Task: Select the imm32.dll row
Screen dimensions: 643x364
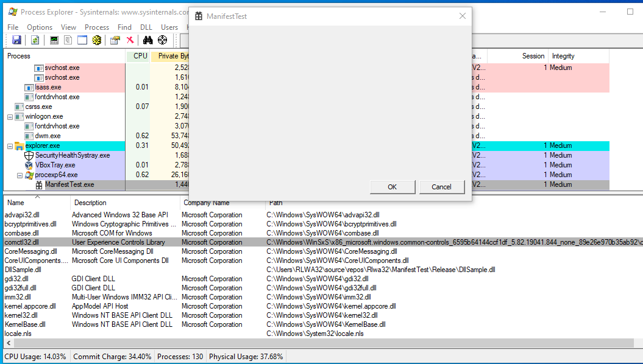Action: click(323, 297)
